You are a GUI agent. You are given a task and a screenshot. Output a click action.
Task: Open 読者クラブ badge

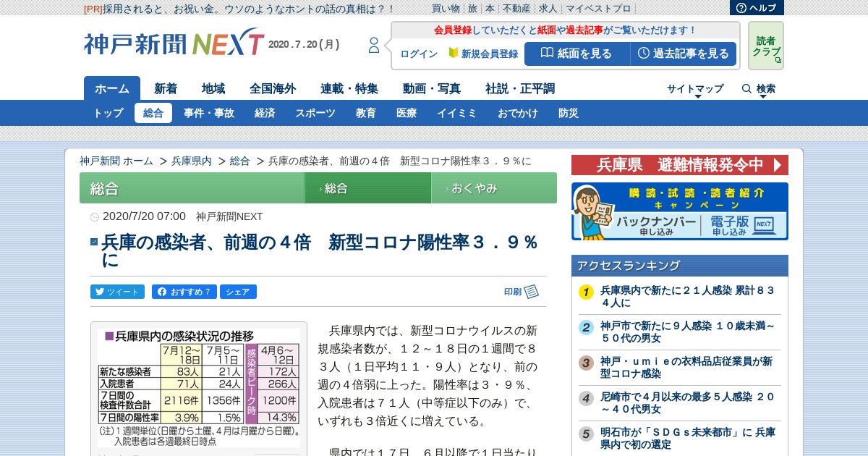766,46
